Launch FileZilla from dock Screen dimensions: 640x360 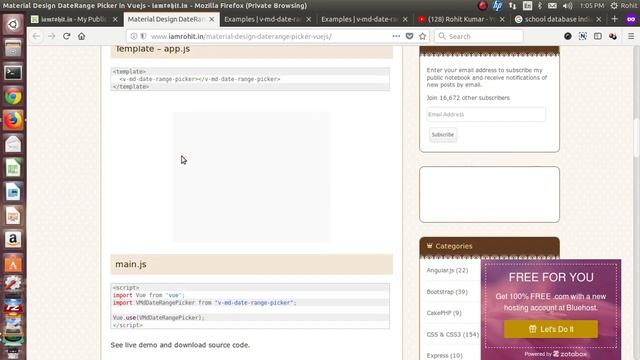(x=13, y=306)
